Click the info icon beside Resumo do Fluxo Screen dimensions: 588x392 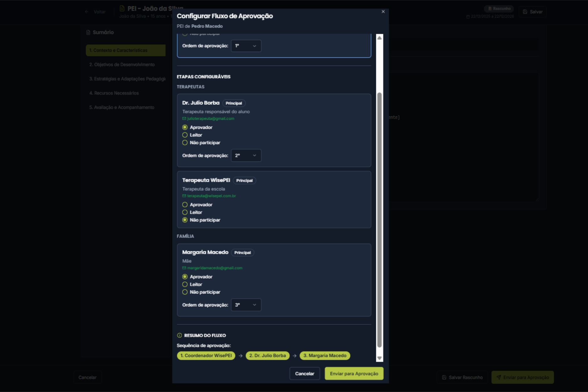[x=179, y=336]
